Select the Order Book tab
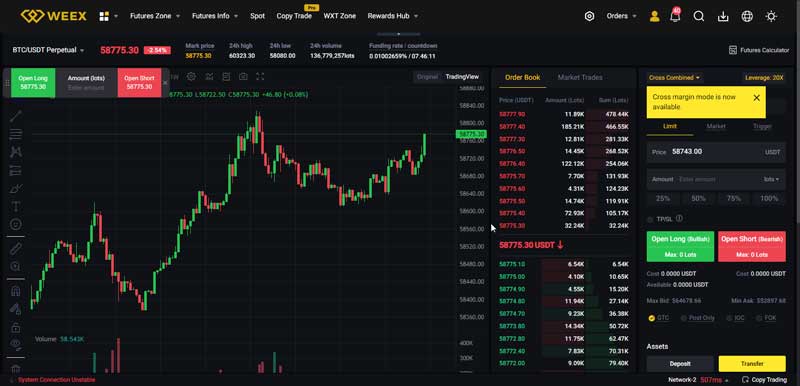800x386 pixels. pos(522,78)
